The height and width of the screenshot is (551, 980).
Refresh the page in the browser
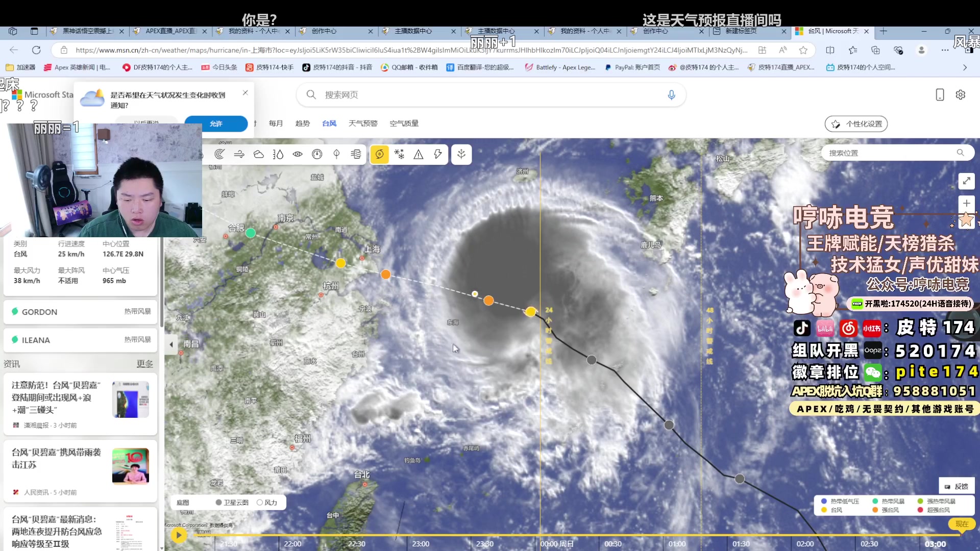(x=36, y=50)
